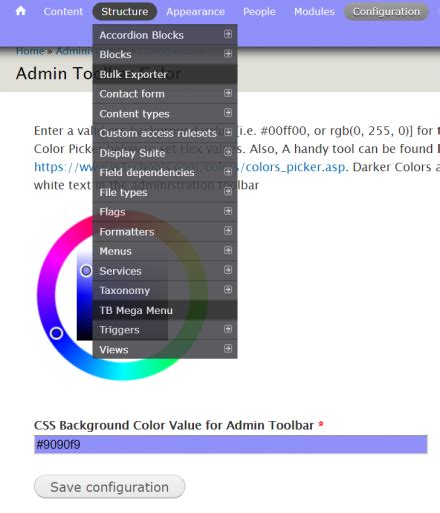Expand the Display Suite submenu arrow
Image resolution: width=440 pixels, height=513 pixels.
pos(228,152)
